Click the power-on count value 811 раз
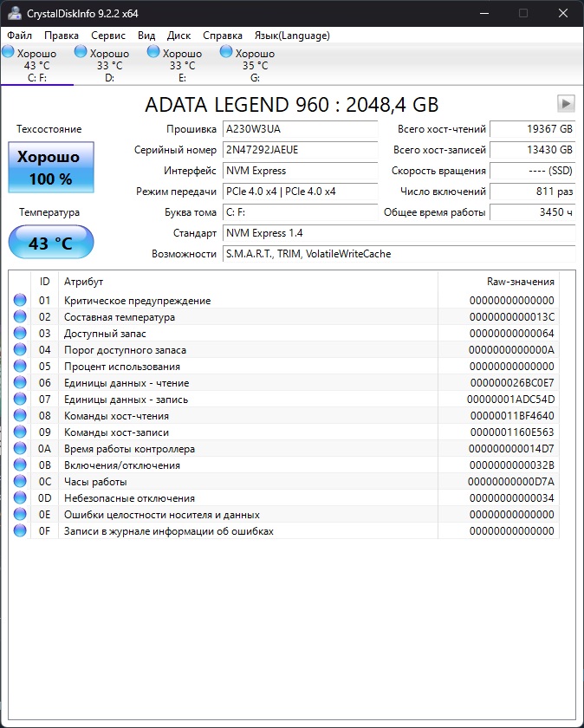The image size is (584, 728). pyautogui.click(x=533, y=192)
